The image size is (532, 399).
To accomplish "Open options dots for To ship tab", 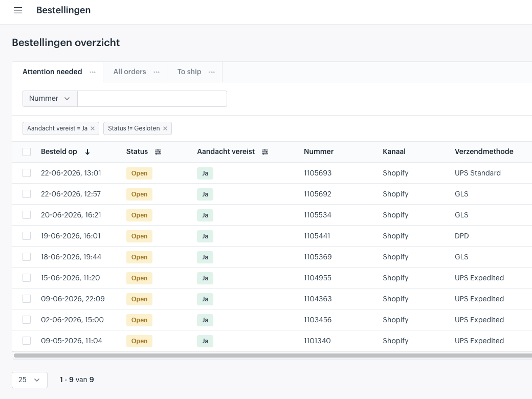I will (x=212, y=72).
